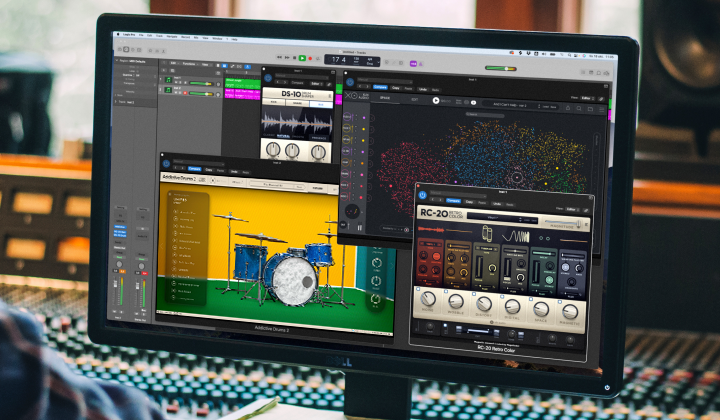Click Compare in the DS-10 window

(x=297, y=83)
